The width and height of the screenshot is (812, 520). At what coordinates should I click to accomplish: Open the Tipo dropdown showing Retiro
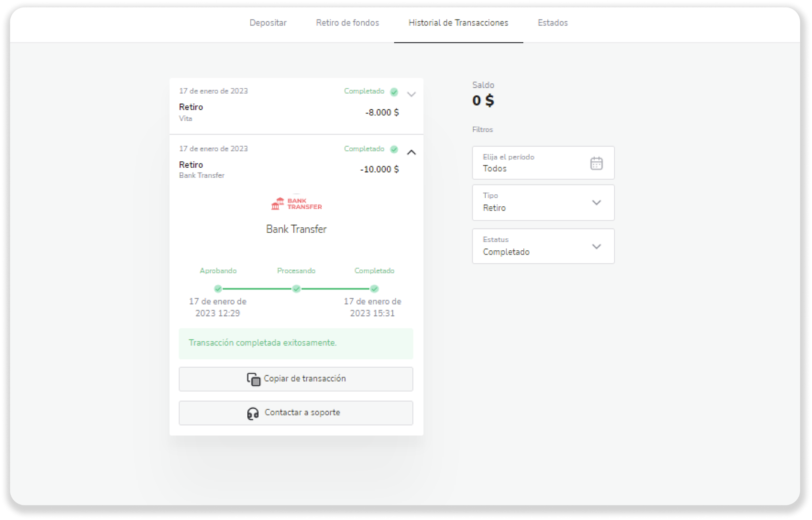[x=543, y=203]
